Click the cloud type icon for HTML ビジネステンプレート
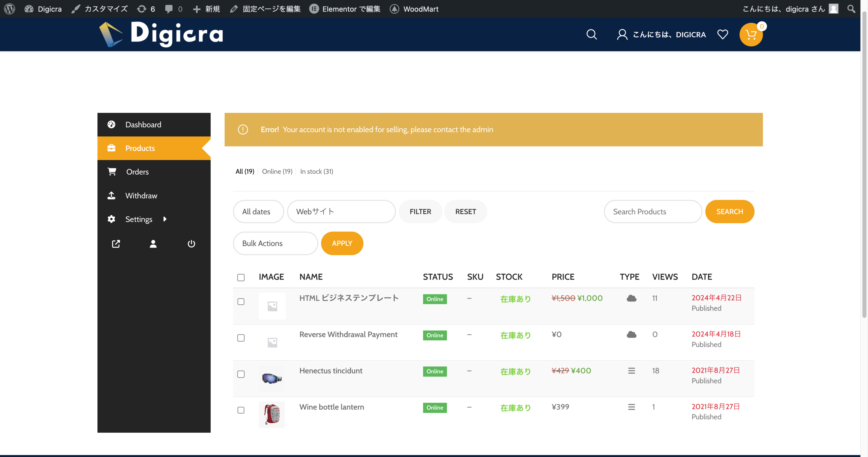Screen dimensions: 868x457 [x=632, y=298]
